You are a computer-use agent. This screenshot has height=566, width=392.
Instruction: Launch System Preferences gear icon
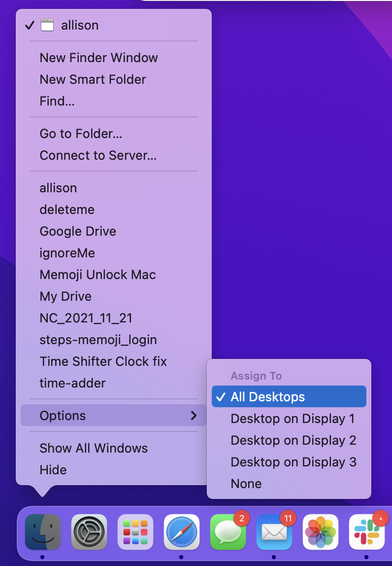[89, 532]
